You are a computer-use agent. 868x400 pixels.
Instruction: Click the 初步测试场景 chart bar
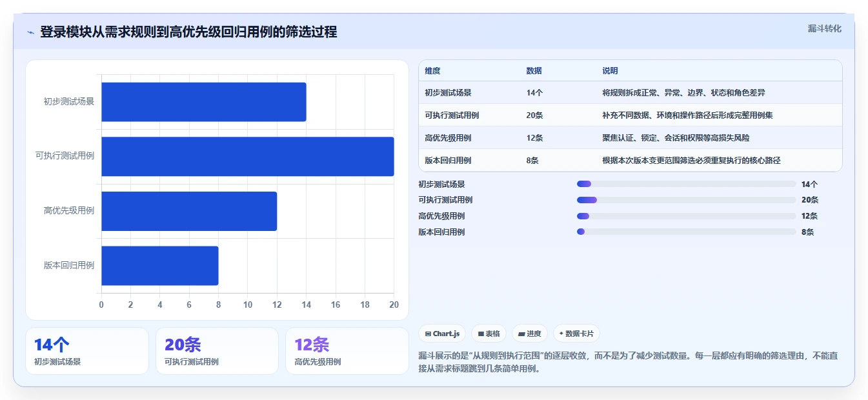pos(204,102)
